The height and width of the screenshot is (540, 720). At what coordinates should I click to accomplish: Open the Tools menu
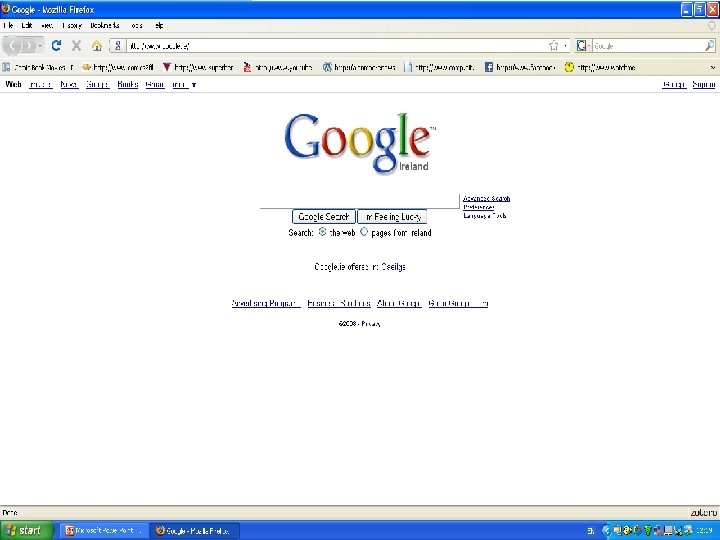pyautogui.click(x=137, y=26)
